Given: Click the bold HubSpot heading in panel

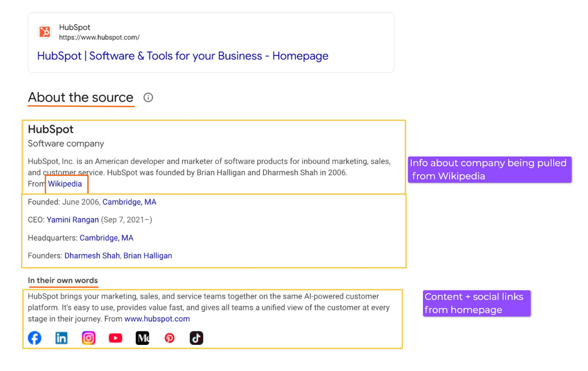Looking at the screenshot, I should (x=51, y=130).
